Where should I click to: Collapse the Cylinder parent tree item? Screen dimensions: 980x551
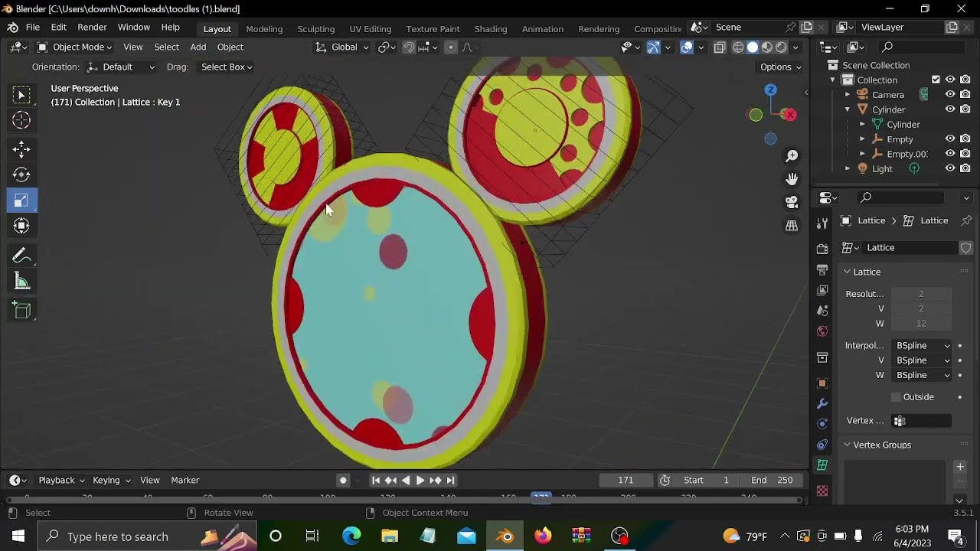coord(848,109)
